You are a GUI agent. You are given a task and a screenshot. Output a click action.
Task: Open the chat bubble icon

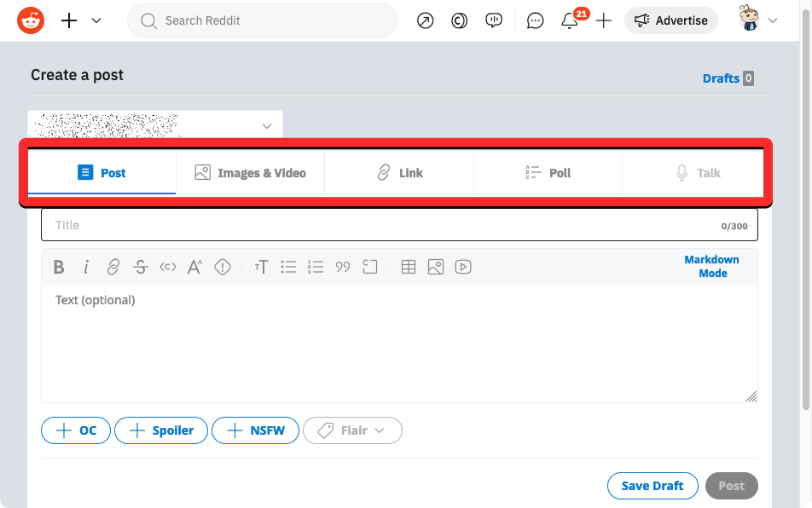tap(535, 21)
